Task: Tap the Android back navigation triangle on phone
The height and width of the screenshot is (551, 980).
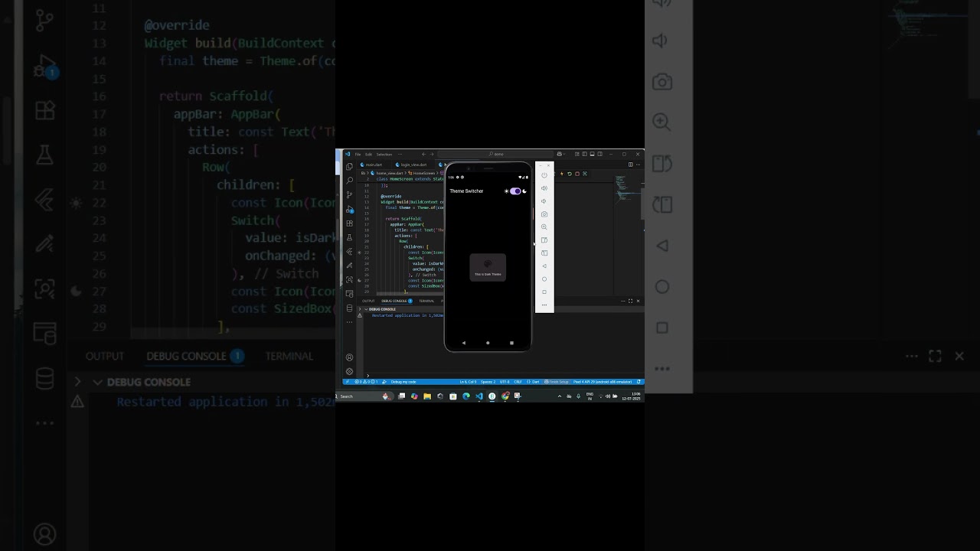Action: (463, 343)
